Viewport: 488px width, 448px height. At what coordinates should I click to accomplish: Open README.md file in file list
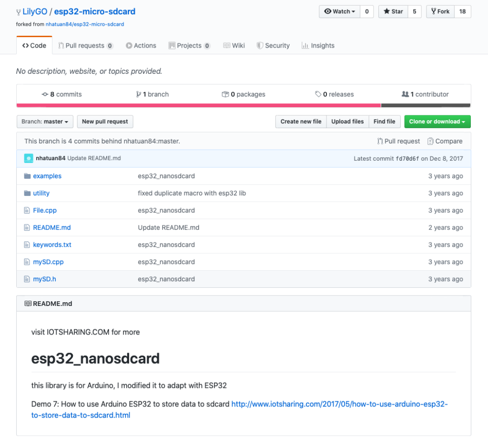pos(52,228)
